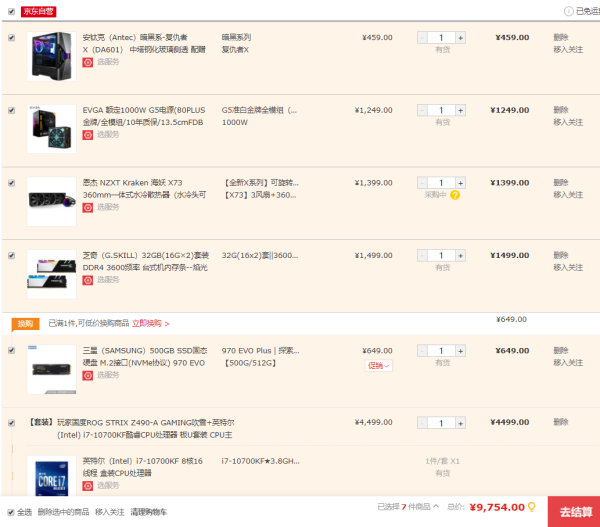The height and width of the screenshot is (527, 600).
Task: Decrease quantity of ROG Z490-A bundle
Action: click(422, 423)
